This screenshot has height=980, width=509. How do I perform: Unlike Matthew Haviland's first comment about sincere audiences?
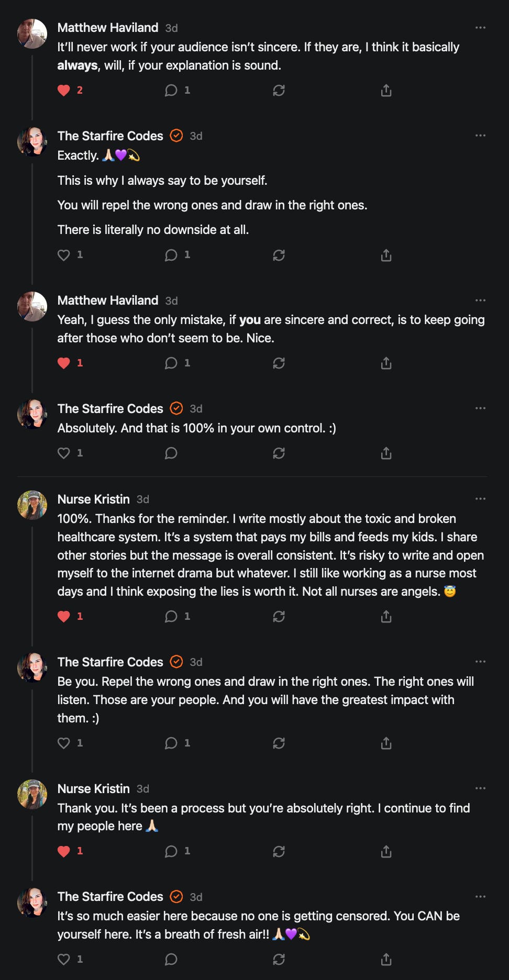(64, 91)
